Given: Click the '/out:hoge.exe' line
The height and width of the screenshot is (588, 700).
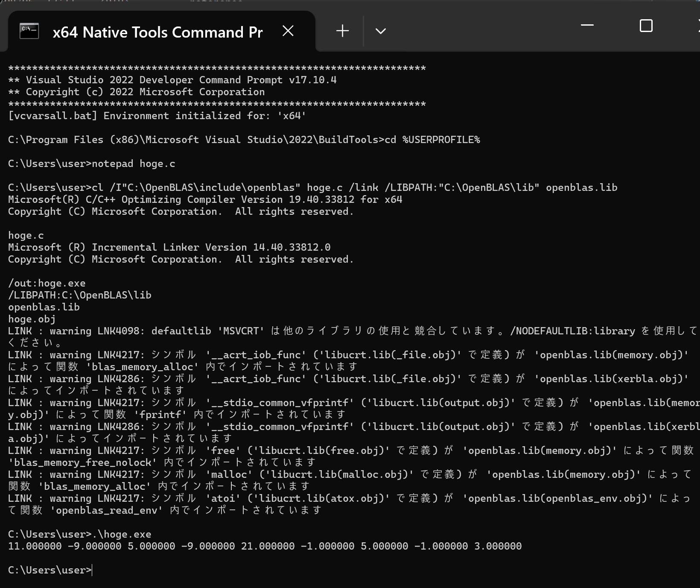Looking at the screenshot, I should [x=47, y=283].
